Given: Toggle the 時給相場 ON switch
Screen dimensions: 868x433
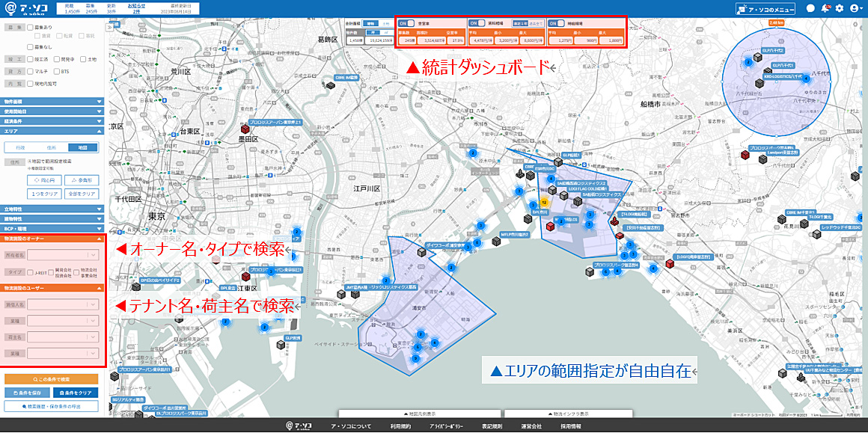Looking at the screenshot, I should (x=557, y=23).
